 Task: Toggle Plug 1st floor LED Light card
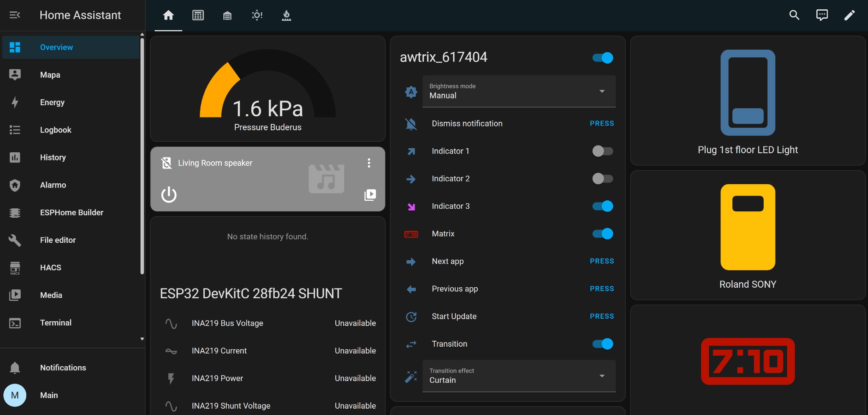(748, 101)
